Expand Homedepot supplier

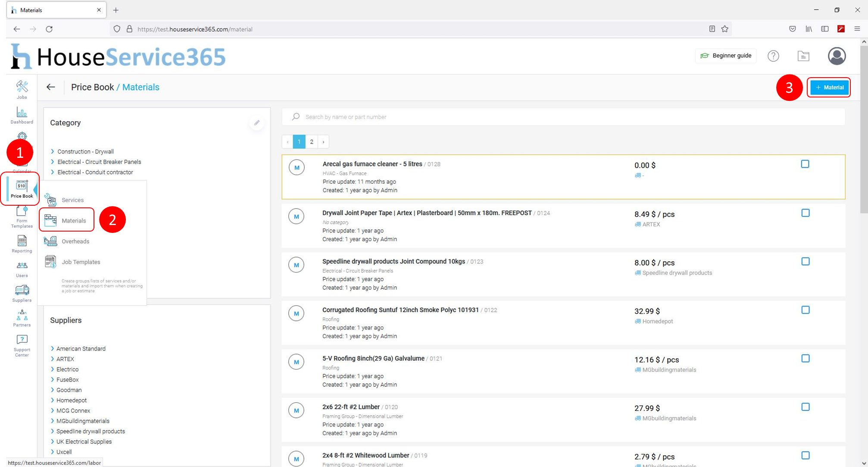tap(53, 400)
